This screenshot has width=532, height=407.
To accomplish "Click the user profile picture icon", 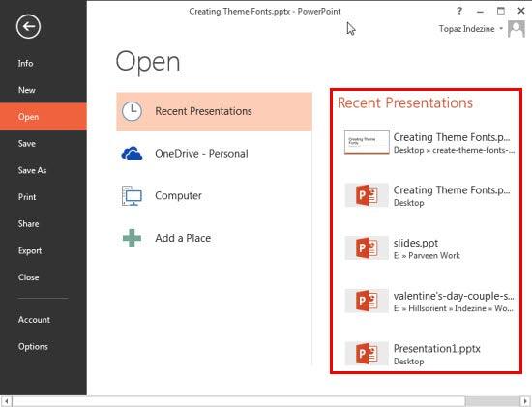I will 517,29.
